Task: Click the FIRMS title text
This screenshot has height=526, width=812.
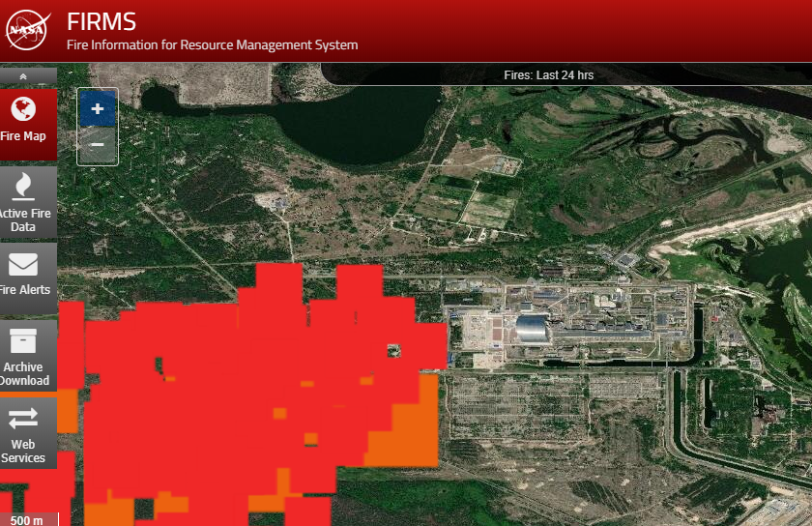Action: tap(101, 21)
